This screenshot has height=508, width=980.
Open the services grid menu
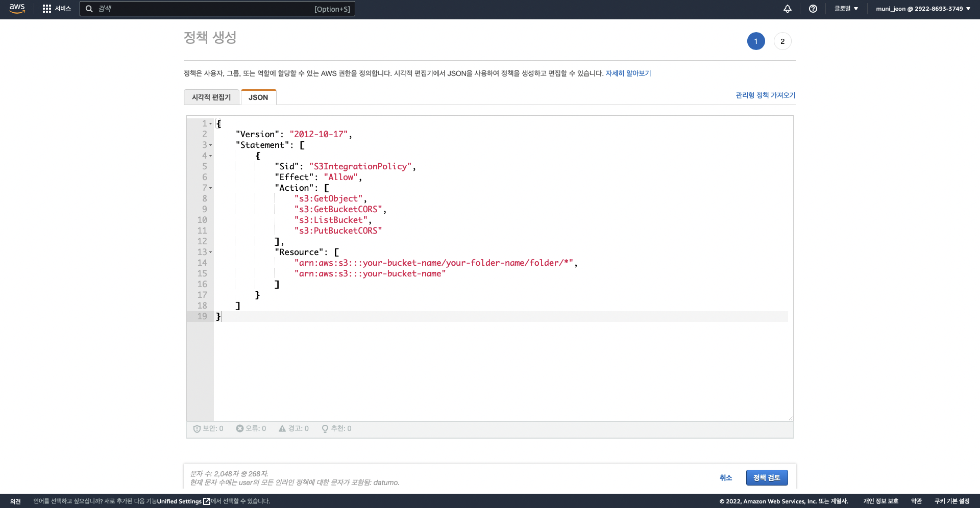pyautogui.click(x=47, y=9)
